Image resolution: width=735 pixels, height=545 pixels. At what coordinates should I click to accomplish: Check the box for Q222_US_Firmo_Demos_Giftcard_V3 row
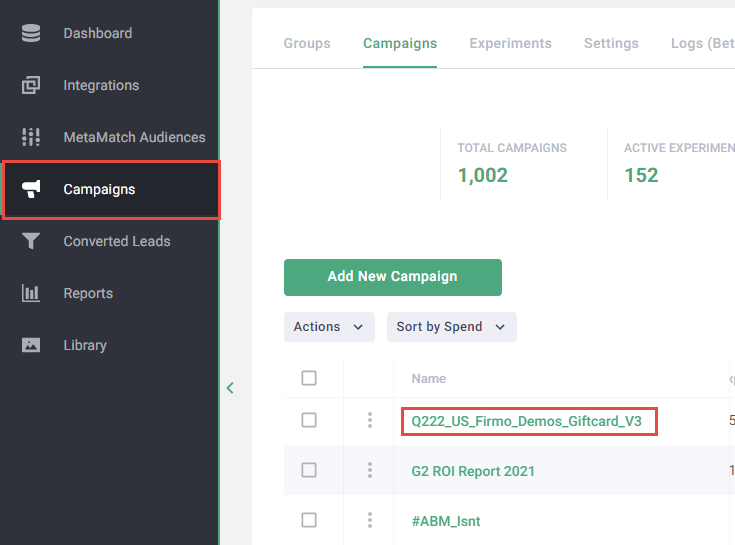tap(309, 420)
